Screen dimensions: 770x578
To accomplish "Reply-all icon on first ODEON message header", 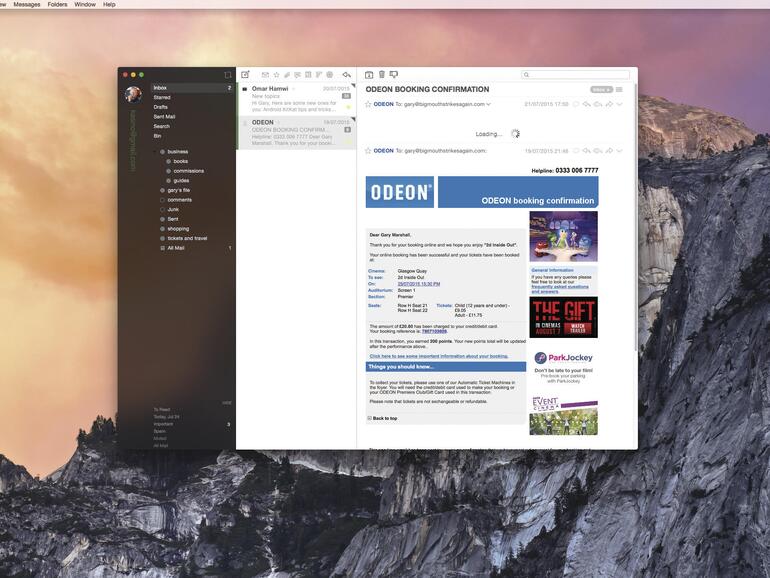I will click(598, 104).
